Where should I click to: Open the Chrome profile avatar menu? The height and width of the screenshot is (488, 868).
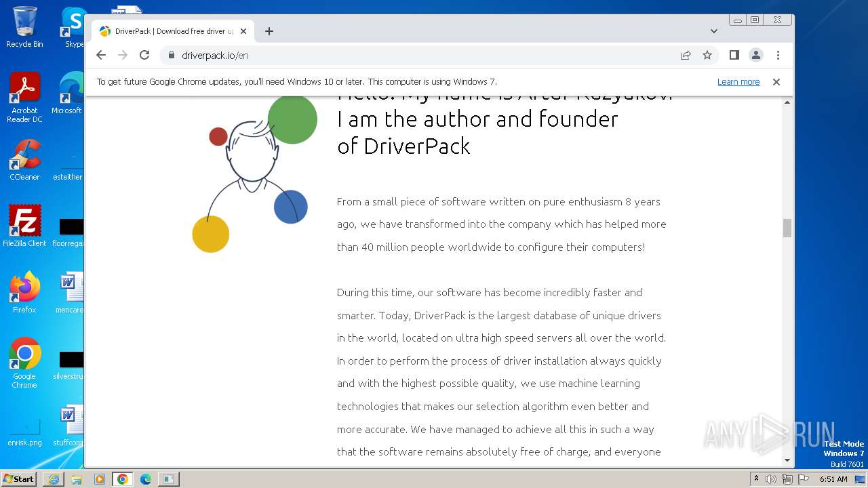click(x=755, y=56)
